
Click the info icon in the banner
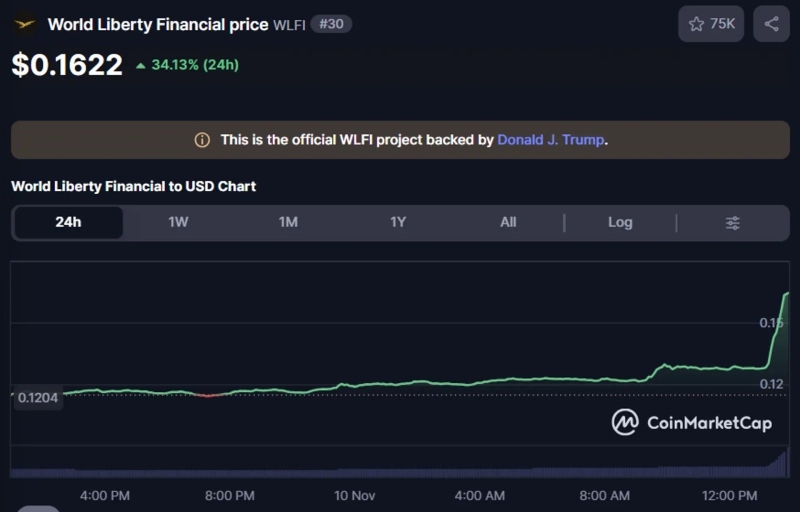click(x=202, y=140)
